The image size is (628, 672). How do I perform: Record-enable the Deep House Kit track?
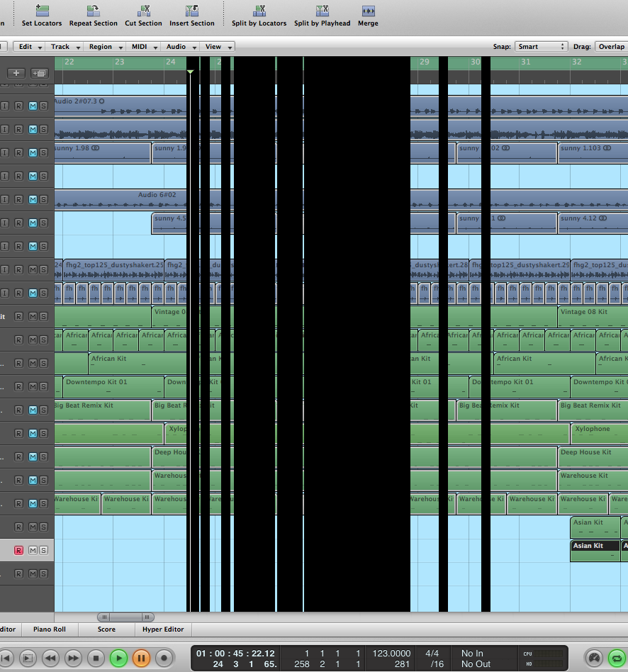click(18, 457)
